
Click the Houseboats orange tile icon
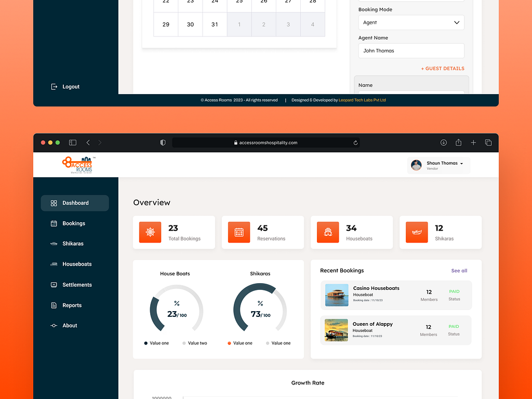click(x=328, y=232)
